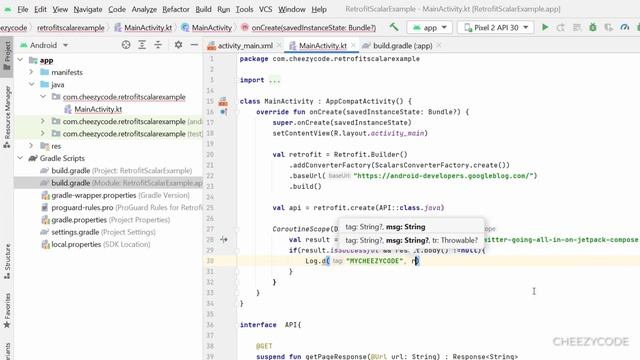
Task: Close the MainActivity.kt tab
Action: click(x=353, y=46)
